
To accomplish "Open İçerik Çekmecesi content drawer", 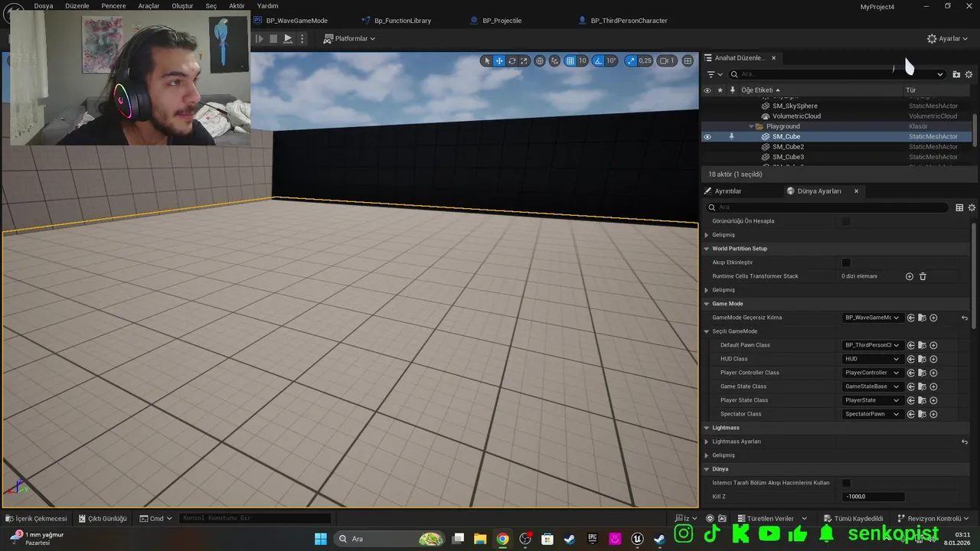I will (37, 518).
